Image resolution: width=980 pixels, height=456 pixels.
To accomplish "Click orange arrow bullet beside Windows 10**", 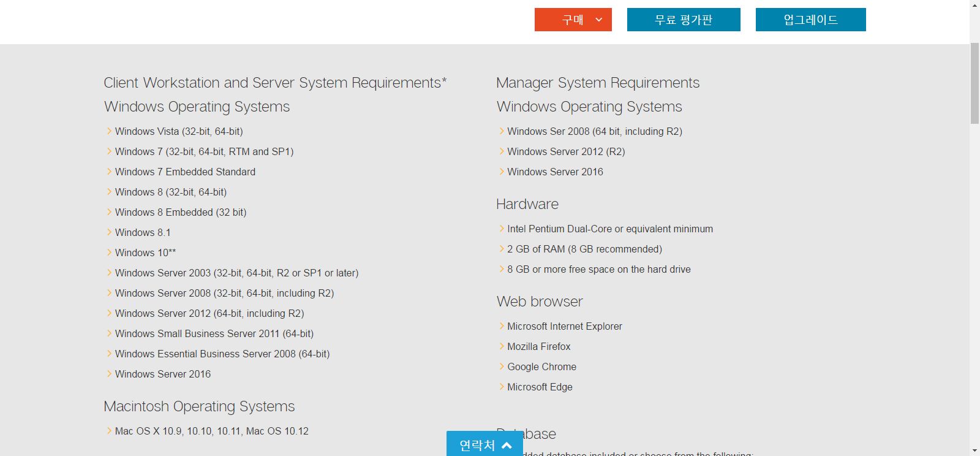I will point(109,252).
